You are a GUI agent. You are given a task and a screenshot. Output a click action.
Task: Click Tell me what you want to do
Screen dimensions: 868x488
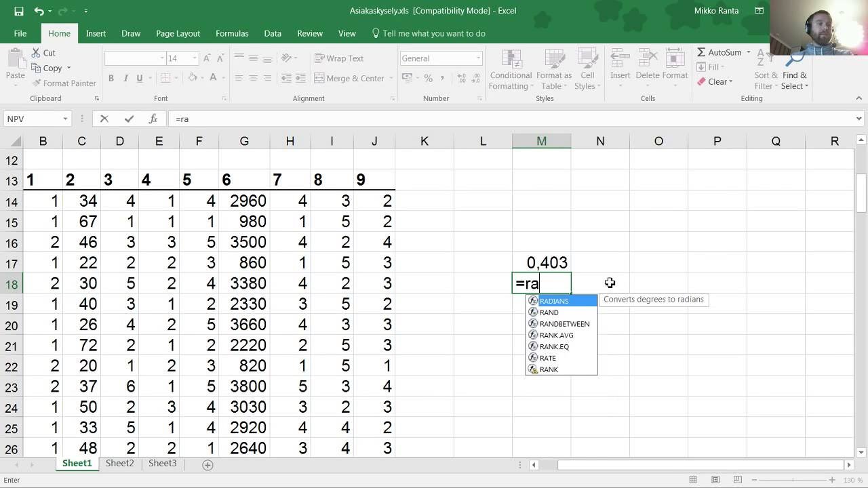(x=429, y=33)
